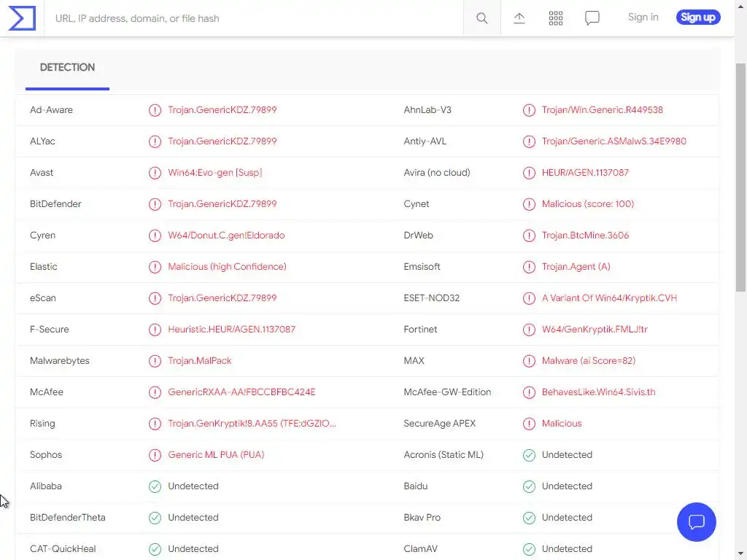Select BehavesLike.Win64.Sivis.th detection text

pos(598,392)
